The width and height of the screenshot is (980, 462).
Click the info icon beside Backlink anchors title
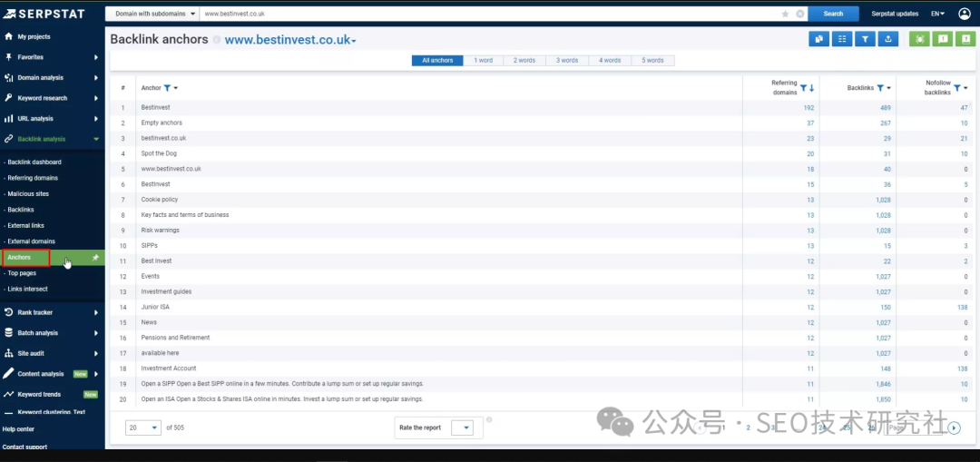(x=216, y=40)
